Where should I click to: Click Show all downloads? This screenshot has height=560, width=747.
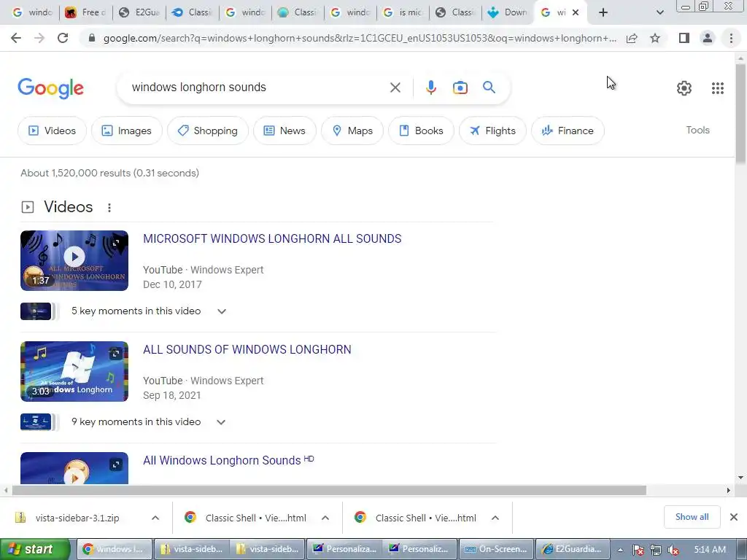(x=692, y=517)
